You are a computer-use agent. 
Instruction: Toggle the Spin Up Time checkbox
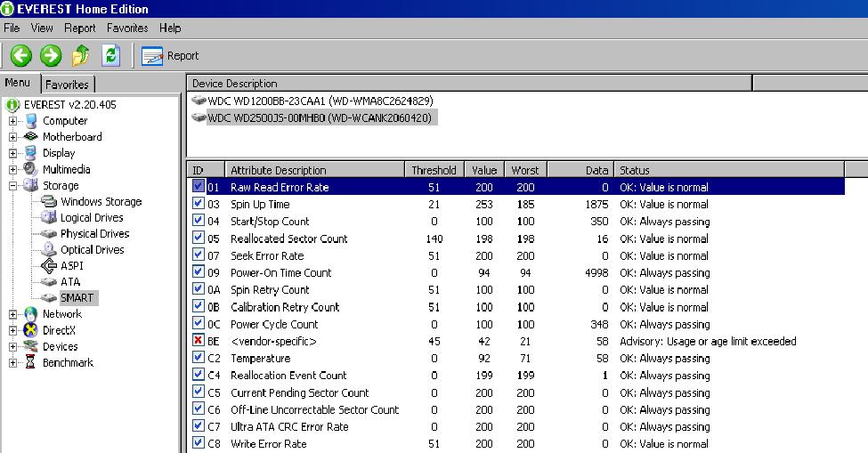[199, 203]
